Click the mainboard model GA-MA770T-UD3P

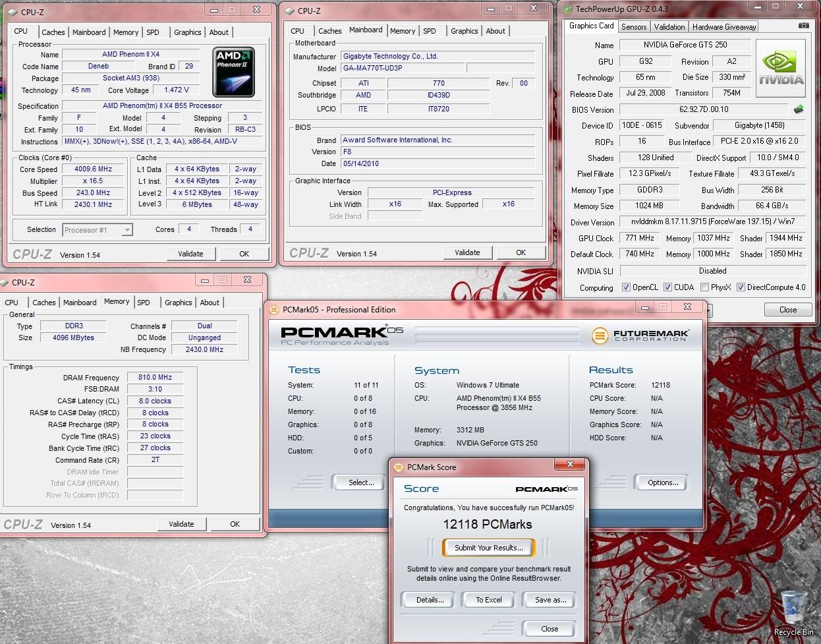pyautogui.click(x=403, y=68)
